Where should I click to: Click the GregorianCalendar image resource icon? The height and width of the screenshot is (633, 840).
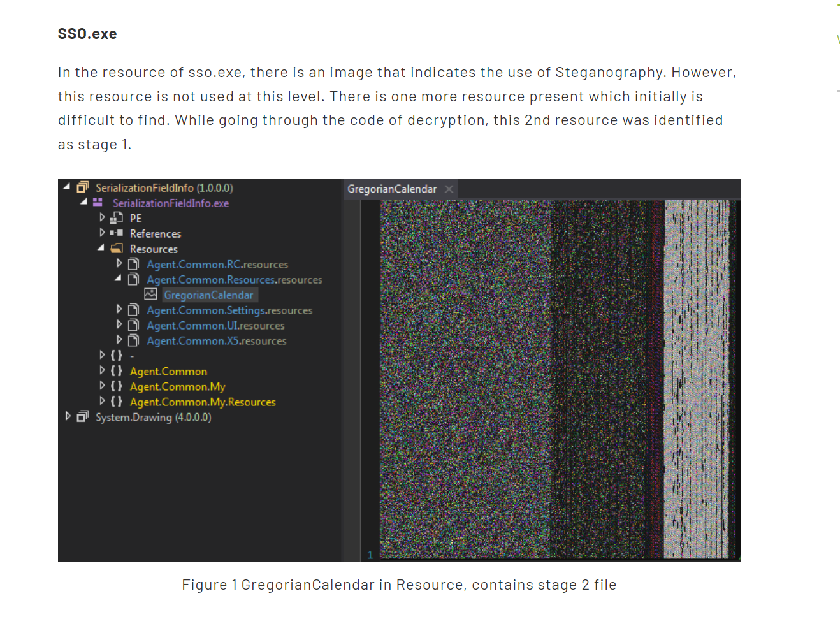[x=150, y=295]
